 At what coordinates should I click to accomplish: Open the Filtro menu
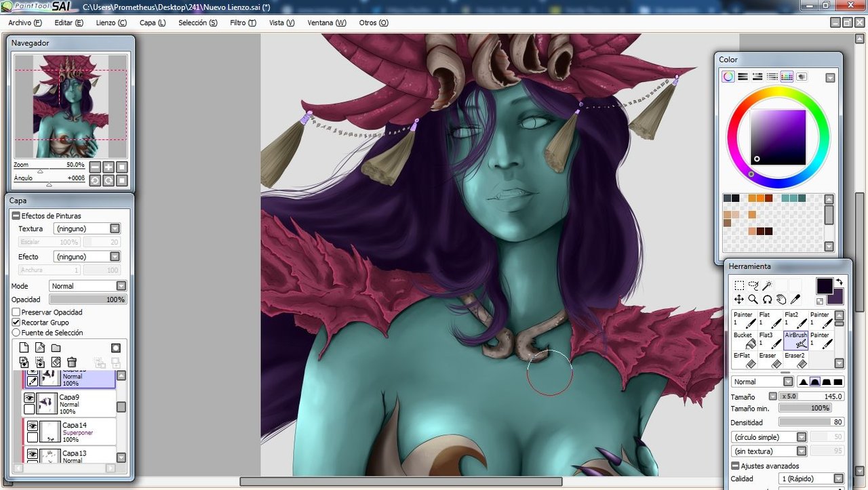pyautogui.click(x=243, y=22)
